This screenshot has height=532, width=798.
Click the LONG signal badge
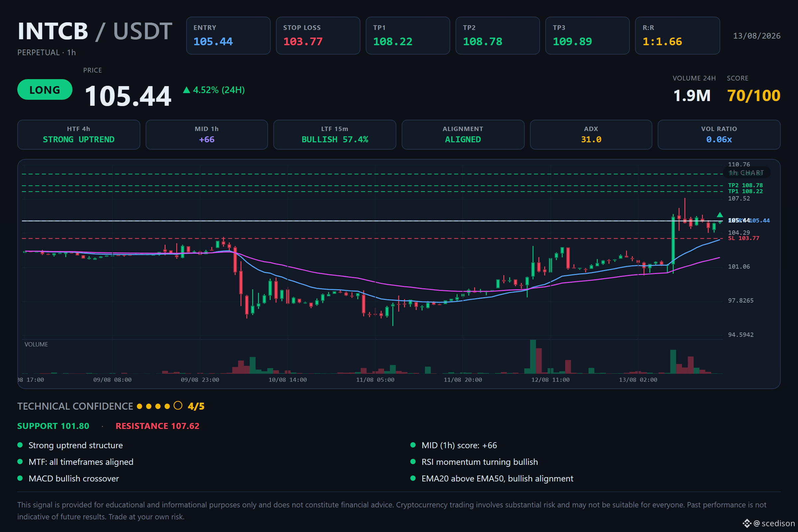(x=45, y=89)
